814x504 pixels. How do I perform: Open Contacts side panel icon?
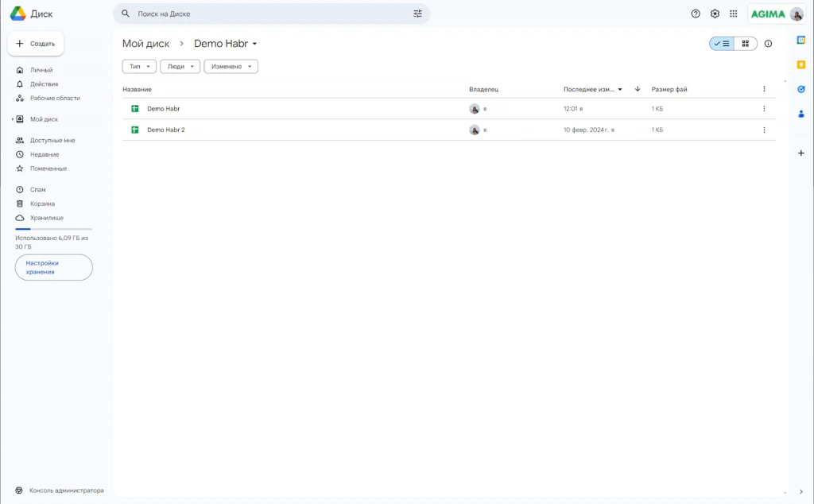pos(801,114)
